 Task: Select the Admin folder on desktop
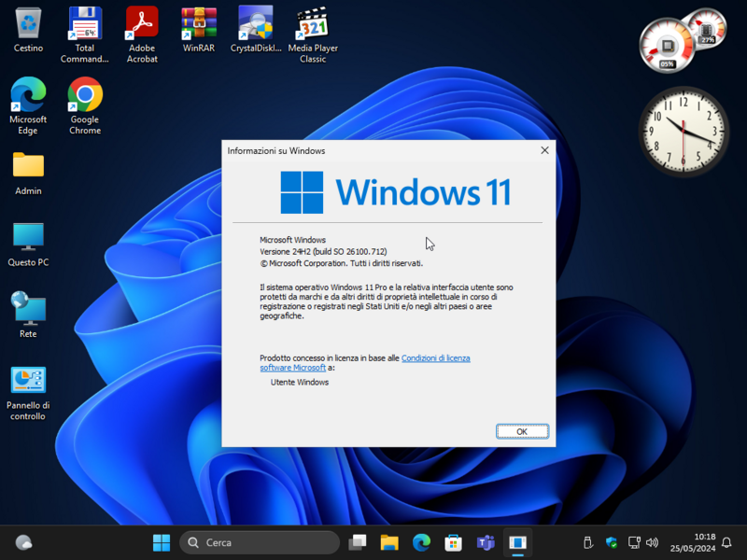(28, 174)
